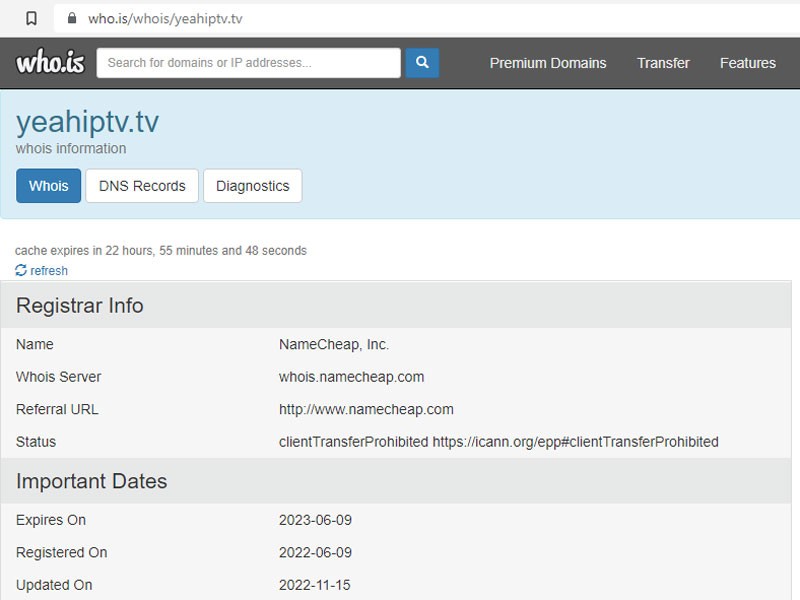Open Premium Domains in the navigation
The image size is (800, 600).
pyautogui.click(x=548, y=63)
